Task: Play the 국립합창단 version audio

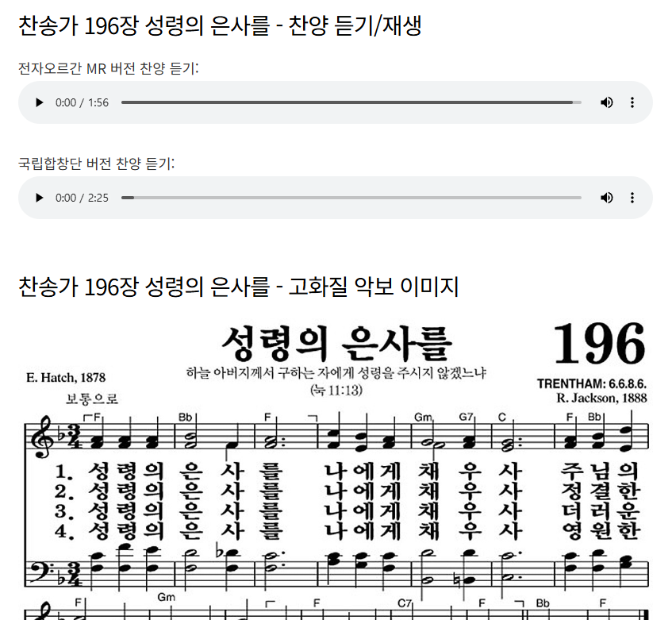Action: pyautogui.click(x=39, y=198)
